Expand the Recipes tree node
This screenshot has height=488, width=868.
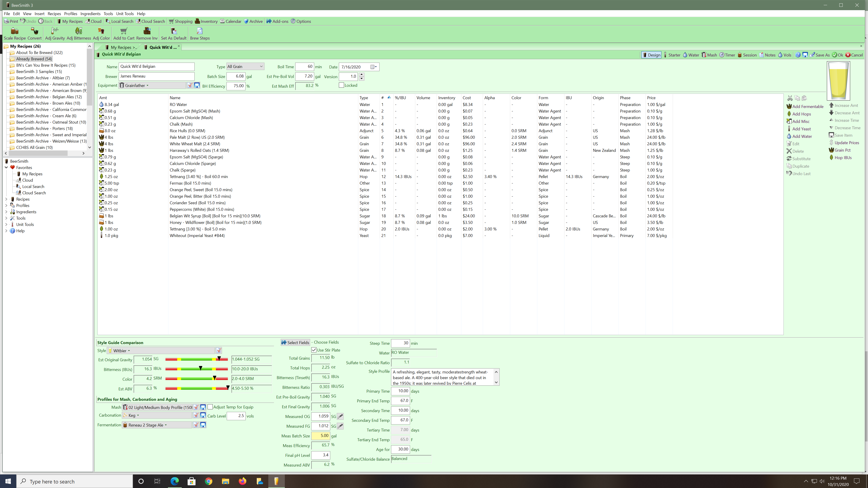coord(6,199)
